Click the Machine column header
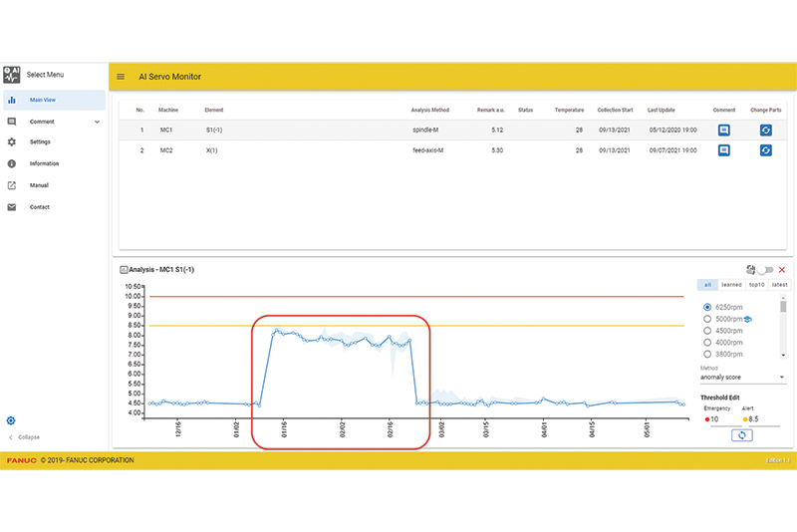 click(168, 110)
